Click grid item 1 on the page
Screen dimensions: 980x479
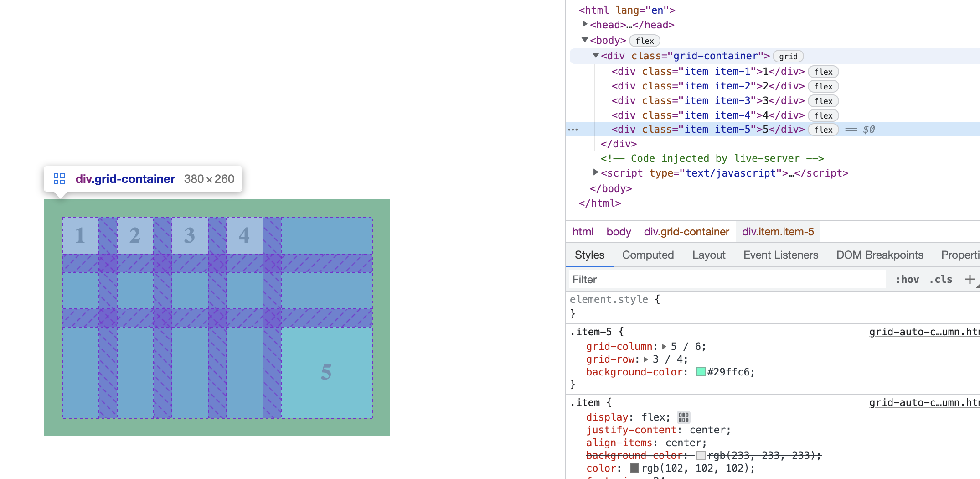tap(80, 235)
